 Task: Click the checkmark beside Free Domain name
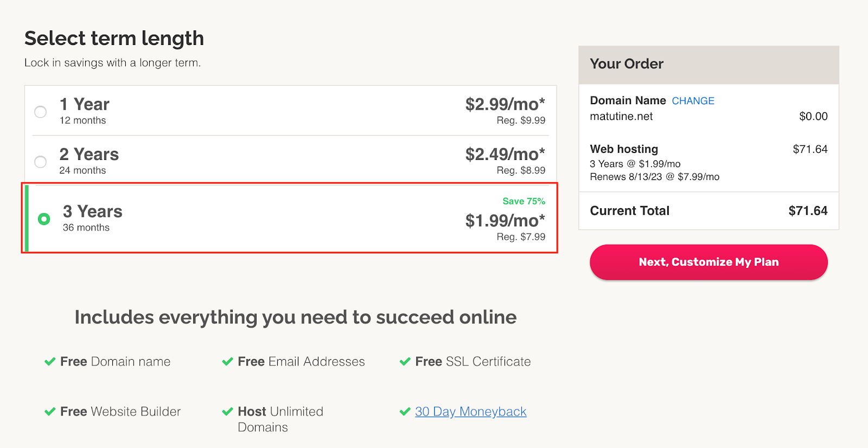click(50, 362)
